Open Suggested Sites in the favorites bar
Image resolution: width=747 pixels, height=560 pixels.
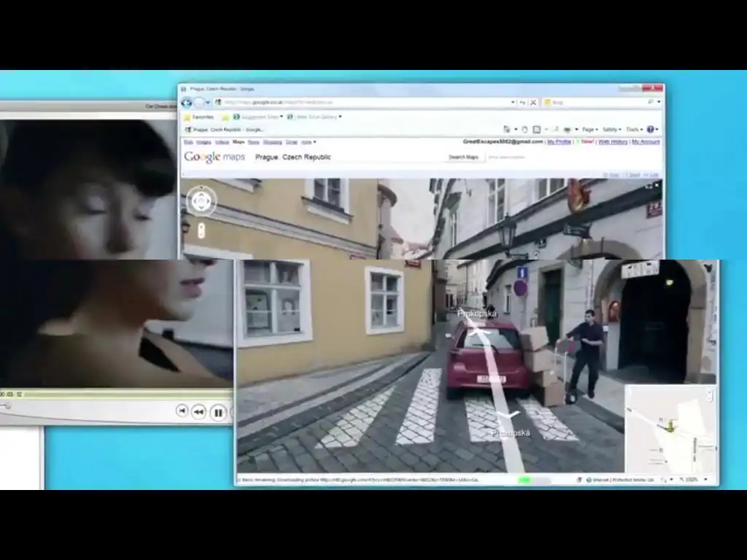click(x=256, y=117)
